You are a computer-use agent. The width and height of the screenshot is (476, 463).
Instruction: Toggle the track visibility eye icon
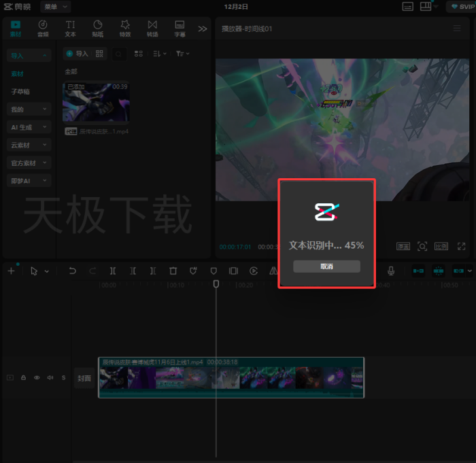tap(37, 377)
